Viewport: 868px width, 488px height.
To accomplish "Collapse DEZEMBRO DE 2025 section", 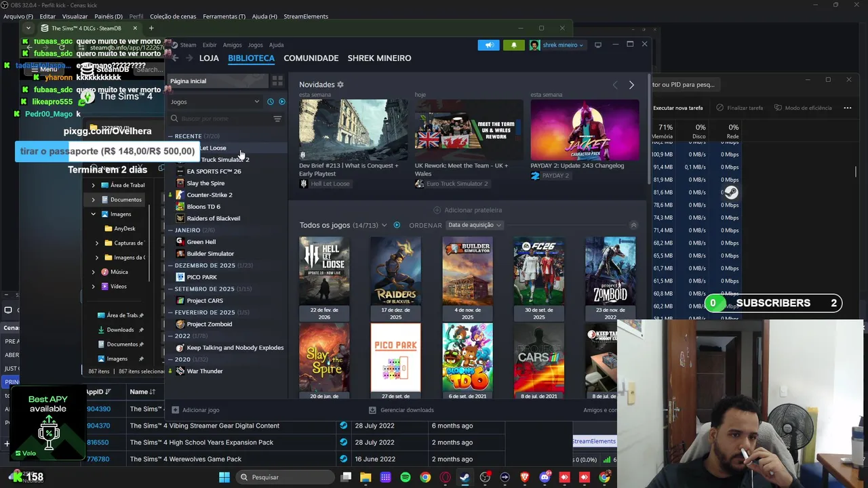I will (x=171, y=266).
